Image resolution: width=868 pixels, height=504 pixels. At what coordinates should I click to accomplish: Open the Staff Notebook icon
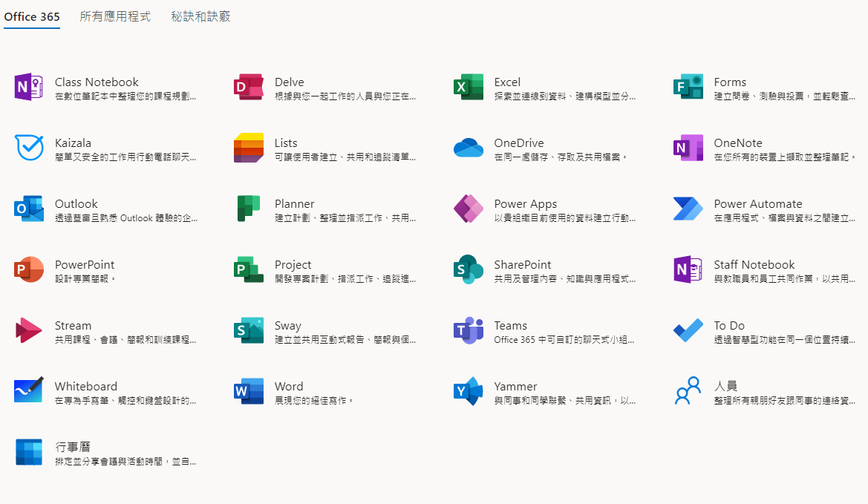click(688, 269)
